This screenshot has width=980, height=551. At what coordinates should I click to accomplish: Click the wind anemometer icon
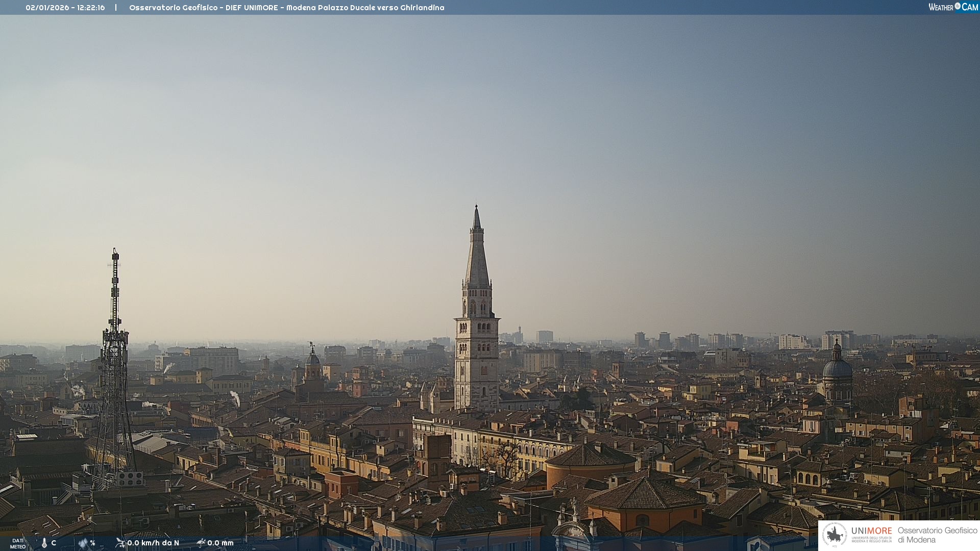point(120,543)
